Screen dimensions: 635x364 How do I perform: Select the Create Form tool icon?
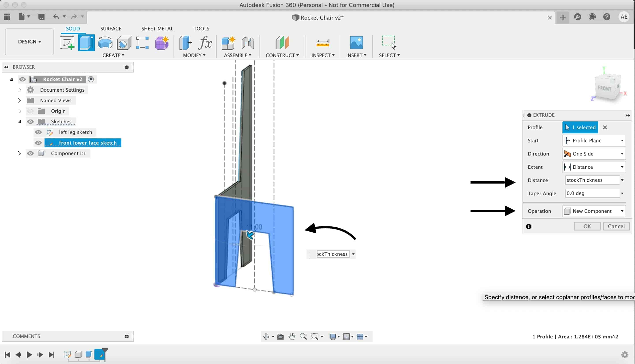[162, 43]
